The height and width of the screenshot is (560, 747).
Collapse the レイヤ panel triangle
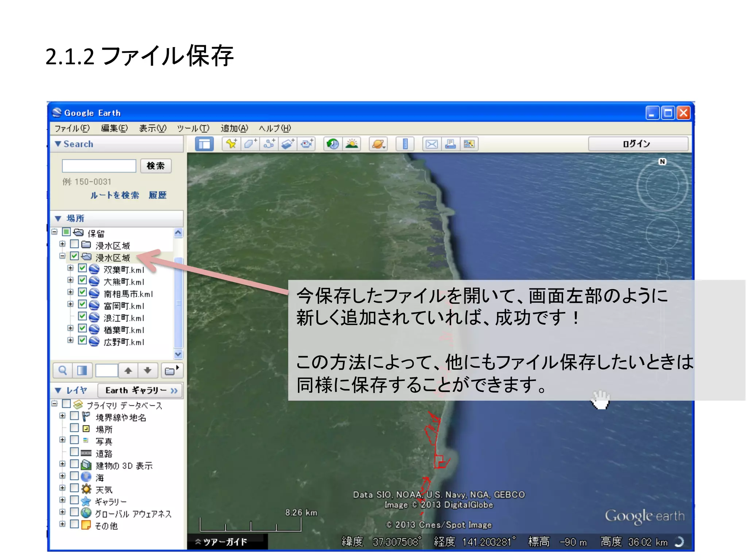(x=58, y=390)
